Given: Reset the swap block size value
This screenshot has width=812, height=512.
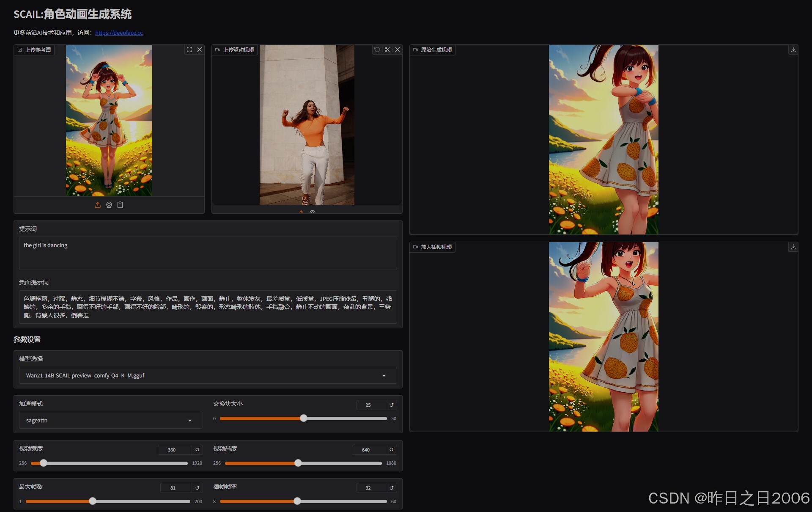Looking at the screenshot, I should point(392,405).
